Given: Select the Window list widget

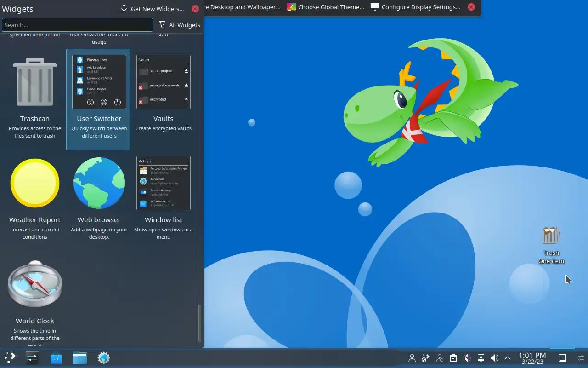Looking at the screenshot, I should coord(164,200).
